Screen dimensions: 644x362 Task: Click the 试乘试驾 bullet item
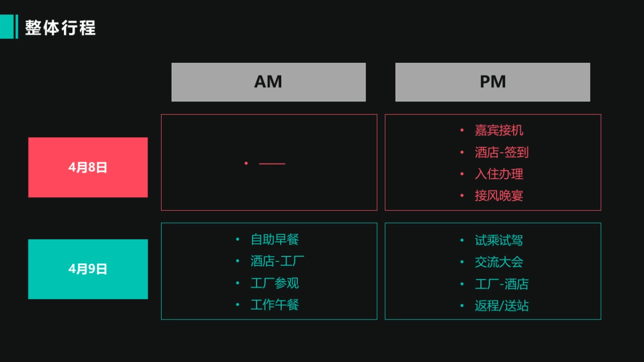(499, 240)
